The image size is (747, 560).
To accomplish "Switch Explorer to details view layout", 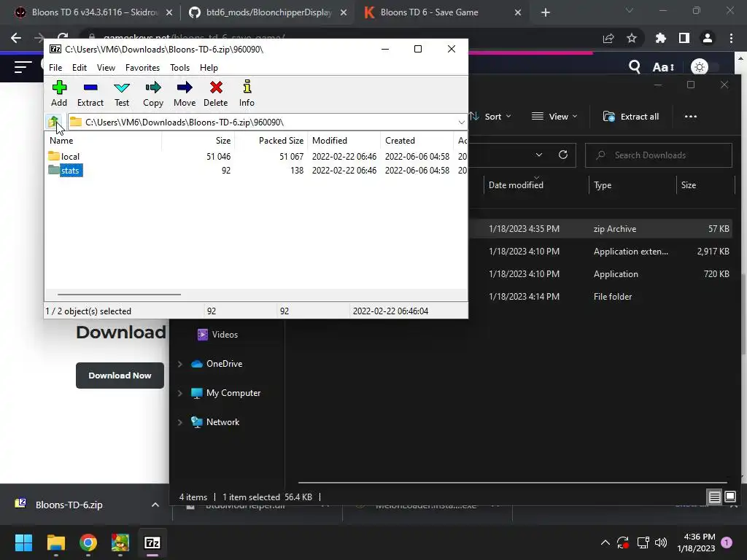I will pos(715,497).
